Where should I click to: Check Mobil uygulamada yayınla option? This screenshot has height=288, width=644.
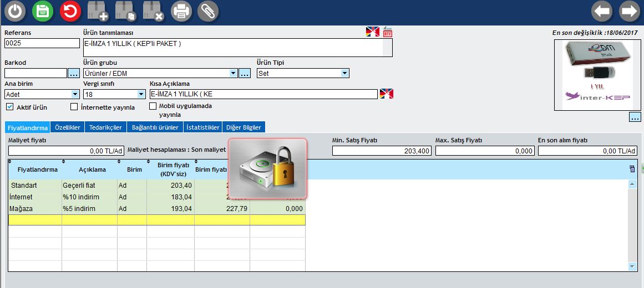click(153, 106)
